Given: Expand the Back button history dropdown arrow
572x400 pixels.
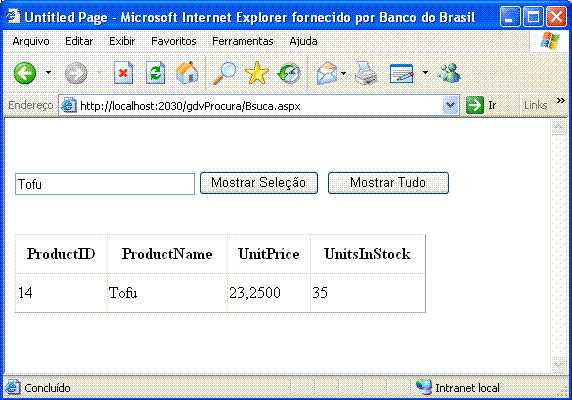Looking at the screenshot, I should coord(49,73).
